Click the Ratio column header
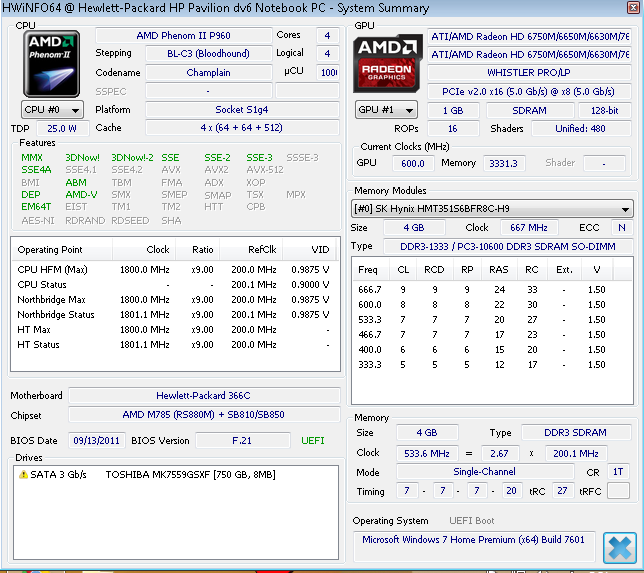644x573 pixels. [x=198, y=250]
